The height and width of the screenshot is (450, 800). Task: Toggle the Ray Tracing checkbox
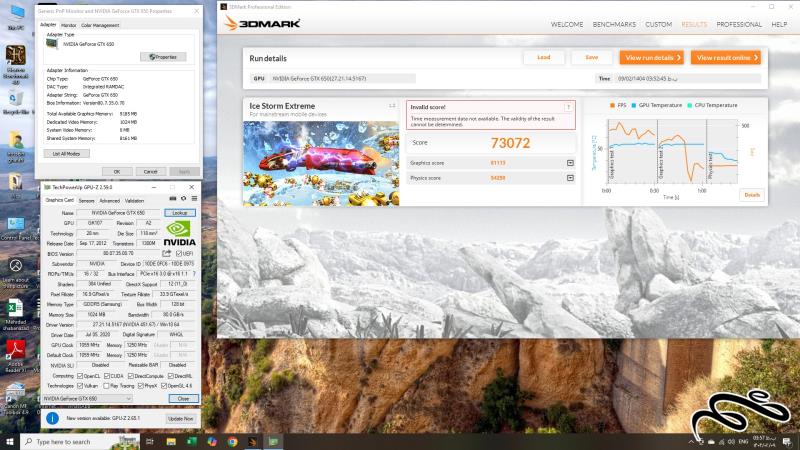107,386
